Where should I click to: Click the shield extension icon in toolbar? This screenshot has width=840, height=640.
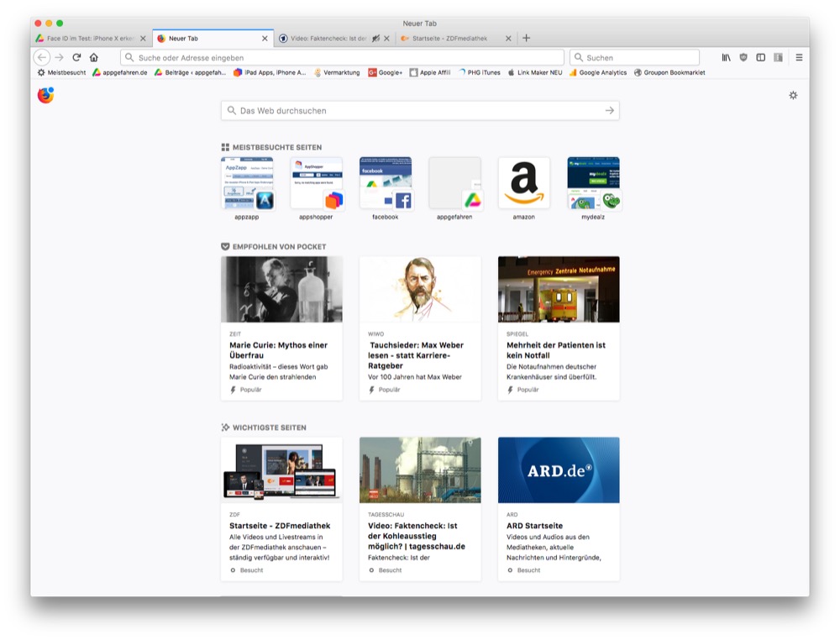click(743, 57)
